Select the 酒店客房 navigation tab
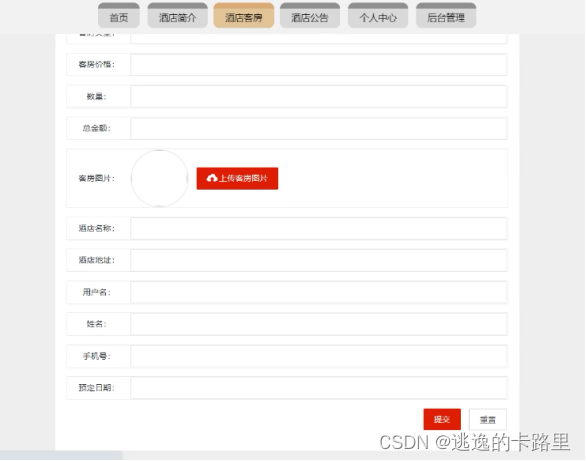This screenshot has height=461, width=586. 244,15
